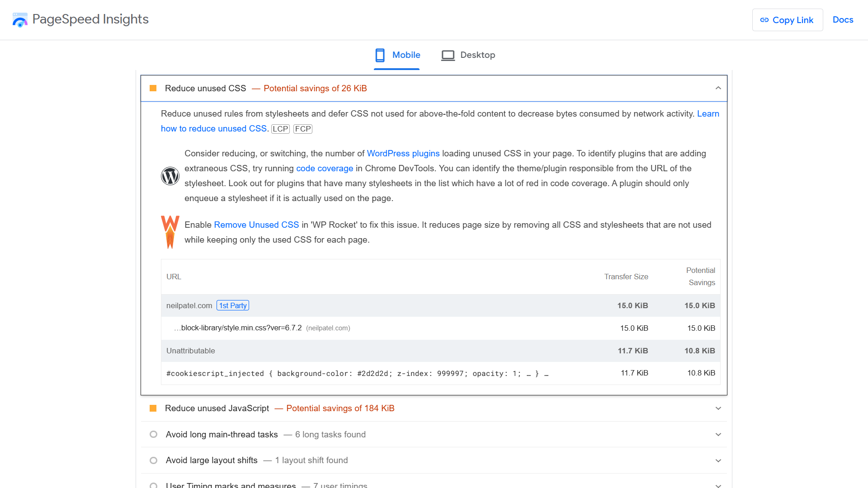Screen dimensions: 868x488
Task: Click '6 long tasks found' text
Action: pos(330,435)
